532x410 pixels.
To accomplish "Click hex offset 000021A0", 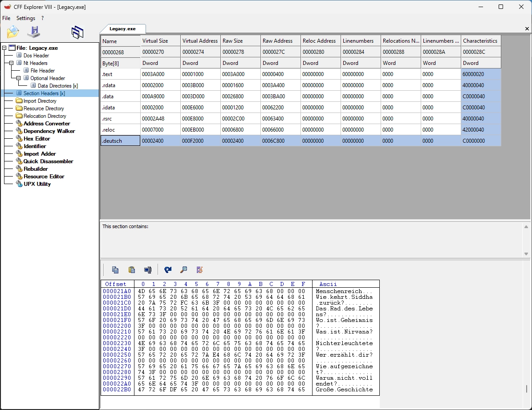I will coord(117,291).
